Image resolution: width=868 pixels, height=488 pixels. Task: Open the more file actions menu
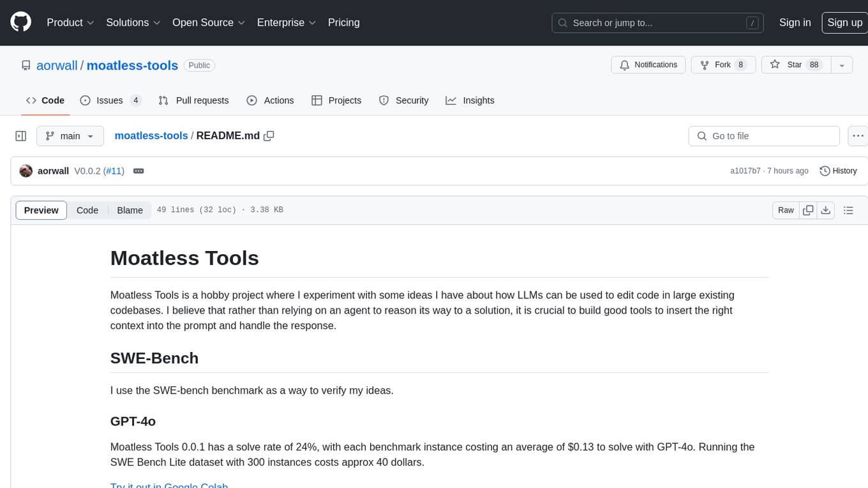tap(858, 136)
